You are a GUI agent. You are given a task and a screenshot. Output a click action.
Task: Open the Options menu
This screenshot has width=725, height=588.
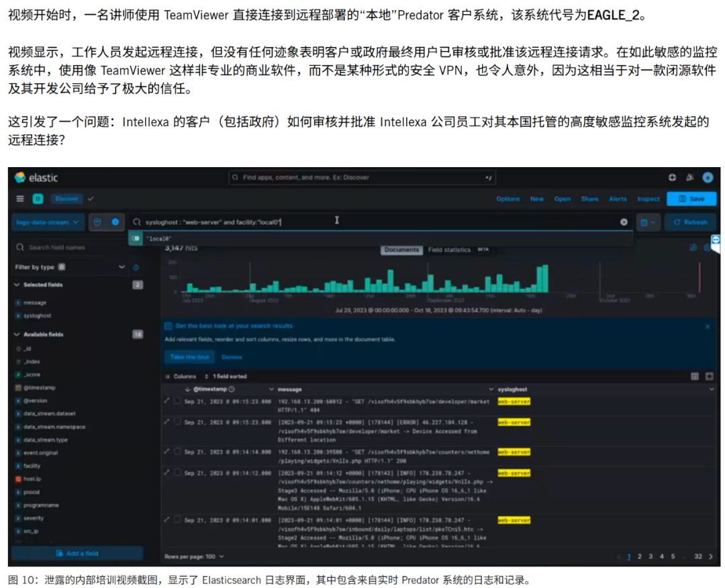(507, 199)
